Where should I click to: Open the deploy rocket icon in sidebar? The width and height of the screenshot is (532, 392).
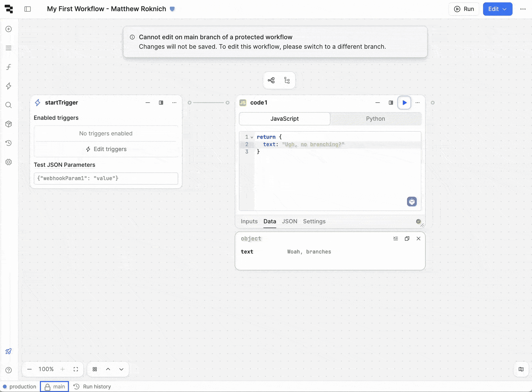pos(9,351)
